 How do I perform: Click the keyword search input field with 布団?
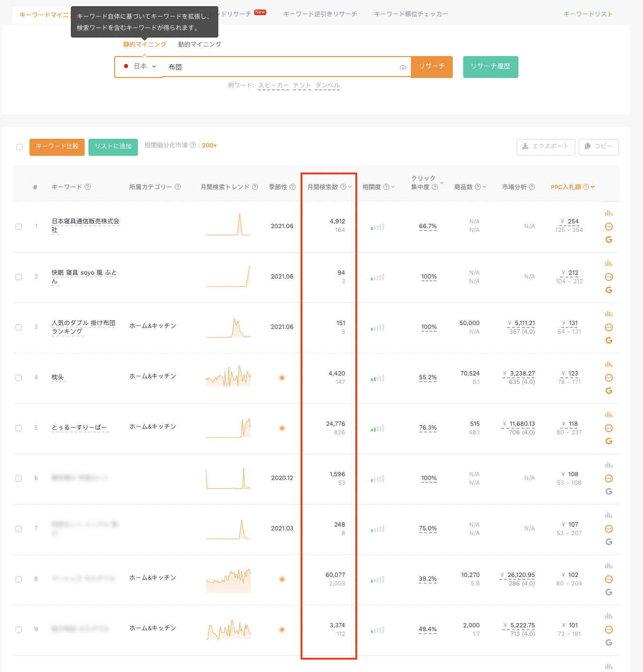[x=281, y=67]
